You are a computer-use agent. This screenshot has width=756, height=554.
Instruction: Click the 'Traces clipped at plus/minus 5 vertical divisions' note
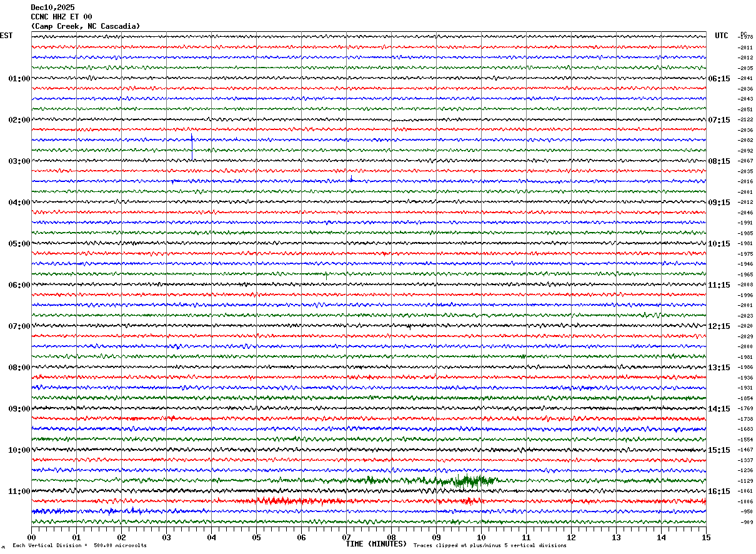point(490,546)
